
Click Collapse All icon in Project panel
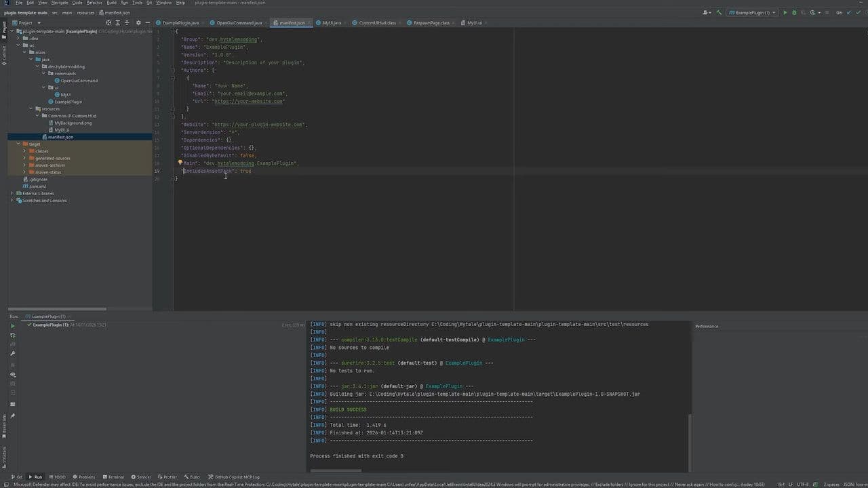coord(127,23)
